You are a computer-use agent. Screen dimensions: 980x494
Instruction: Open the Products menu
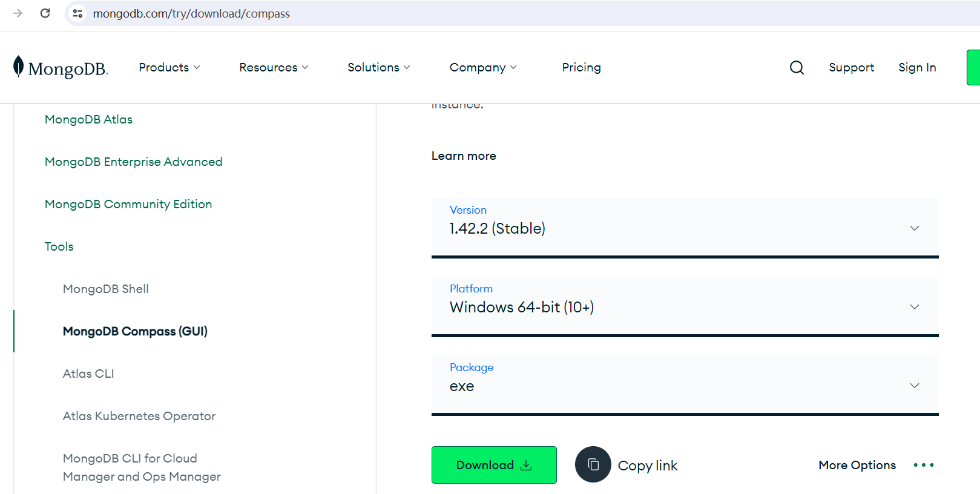(169, 67)
